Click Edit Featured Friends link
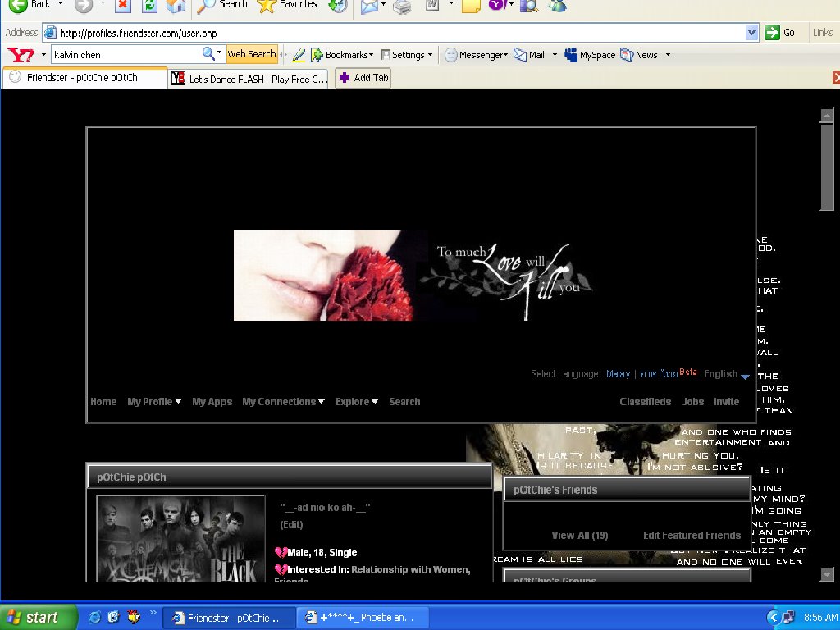The image size is (840, 630). click(692, 535)
